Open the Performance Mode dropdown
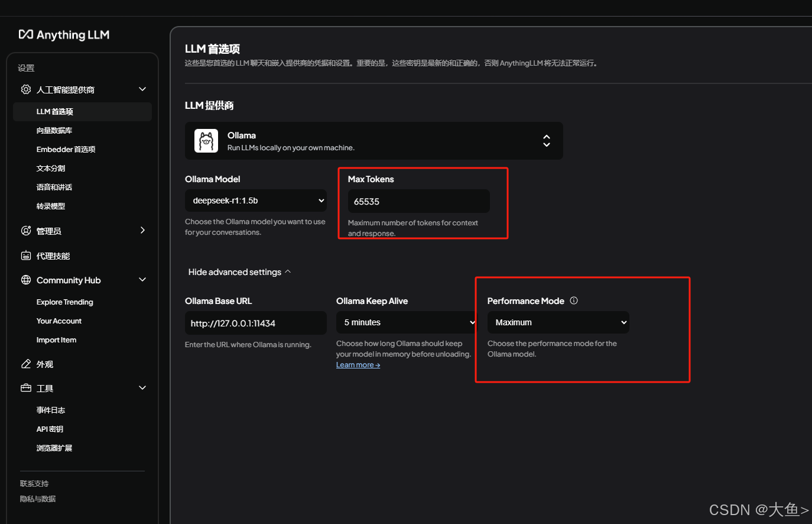This screenshot has width=812, height=524. [558, 322]
